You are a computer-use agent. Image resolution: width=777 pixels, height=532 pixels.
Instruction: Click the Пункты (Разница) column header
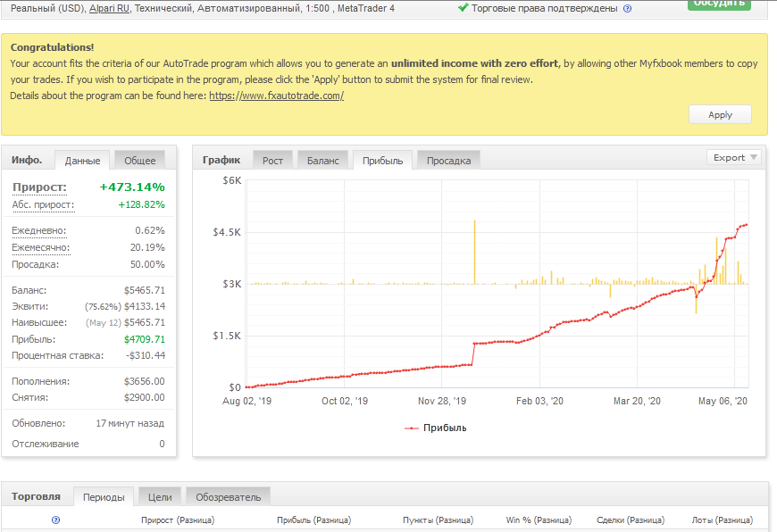pos(438,520)
